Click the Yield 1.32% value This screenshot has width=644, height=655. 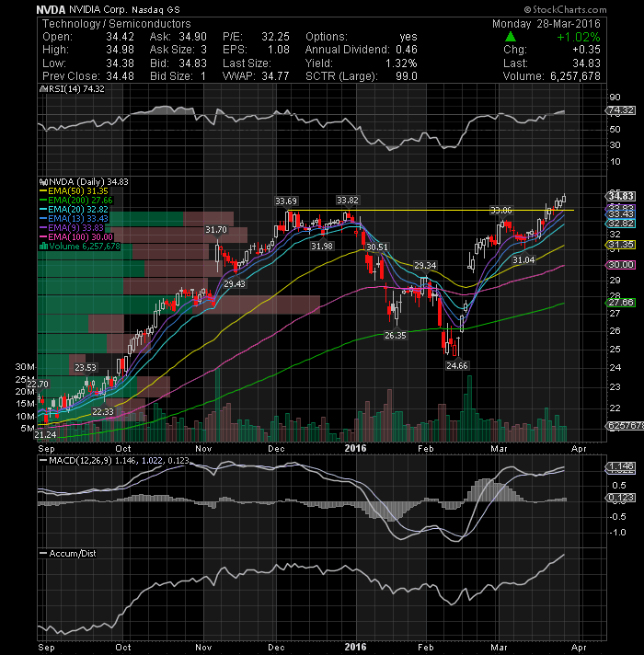pos(401,63)
